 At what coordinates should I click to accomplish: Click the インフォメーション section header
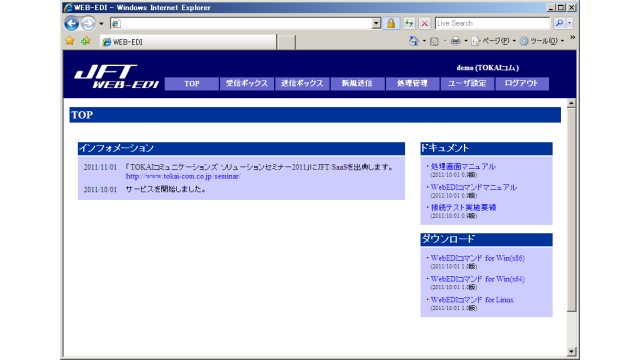[x=241, y=148]
